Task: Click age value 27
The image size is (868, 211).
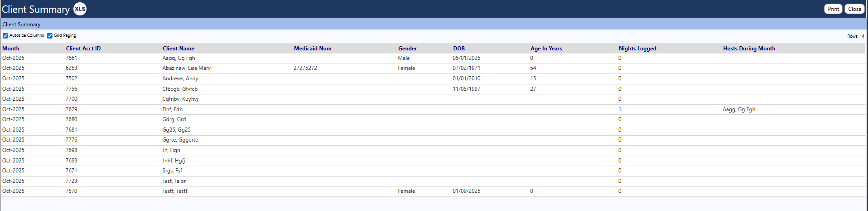Action: tap(533, 89)
